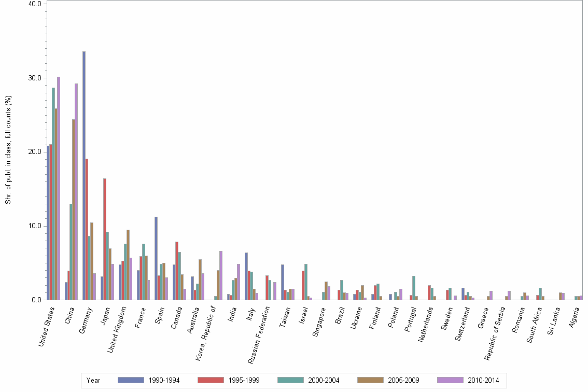
Task: Click the Year label in the legend
Action: [93, 380]
